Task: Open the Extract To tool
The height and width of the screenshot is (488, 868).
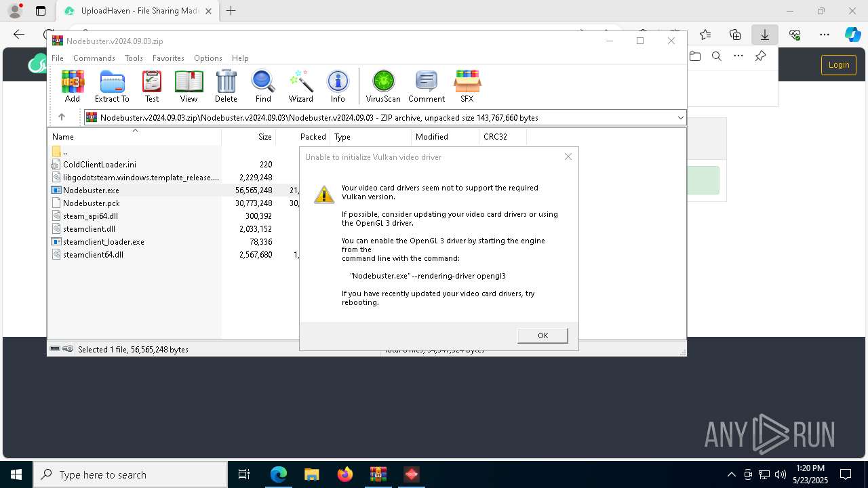Action: pyautogui.click(x=112, y=86)
